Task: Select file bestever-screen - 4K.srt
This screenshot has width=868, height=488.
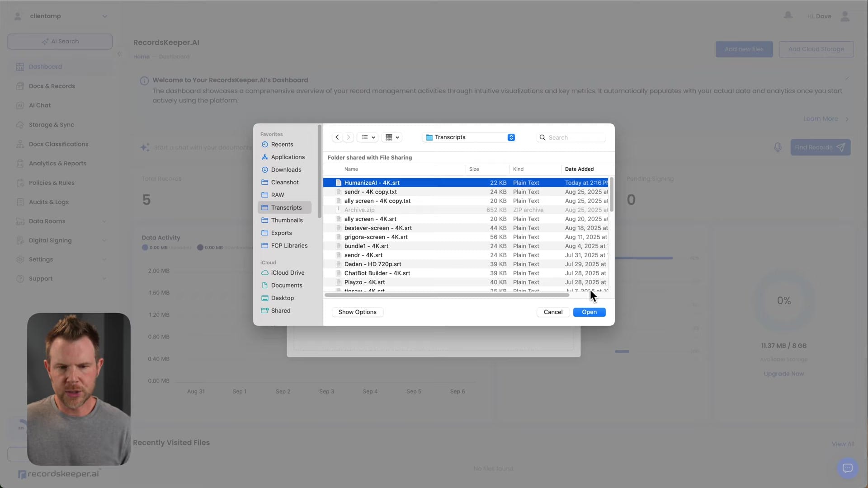Action: (466, 228)
